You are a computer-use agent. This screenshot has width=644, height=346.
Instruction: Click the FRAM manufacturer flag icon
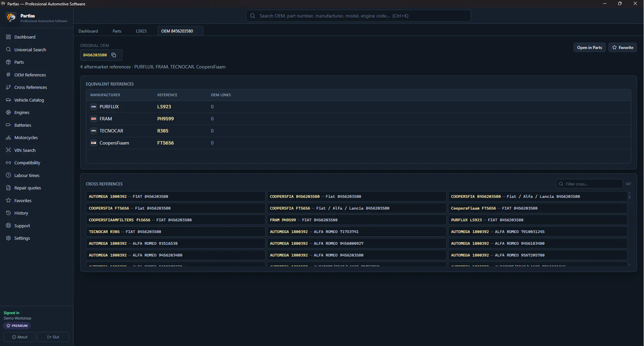94,119
